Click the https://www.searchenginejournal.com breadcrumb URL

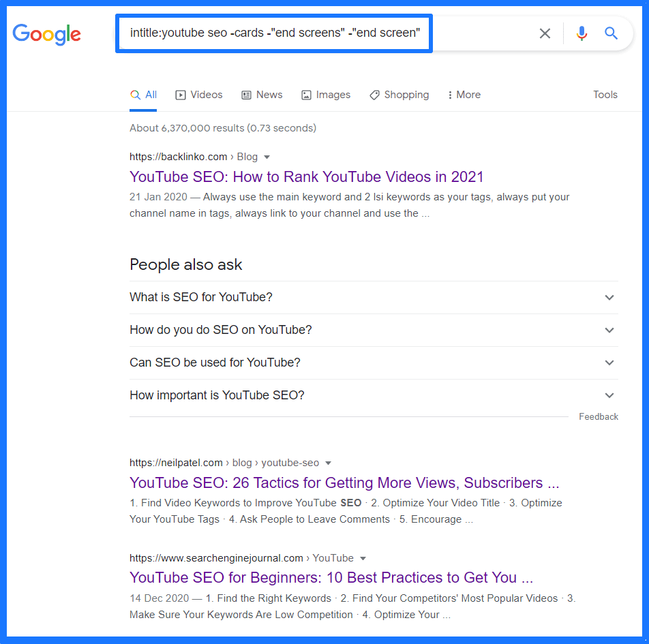coord(216,558)
